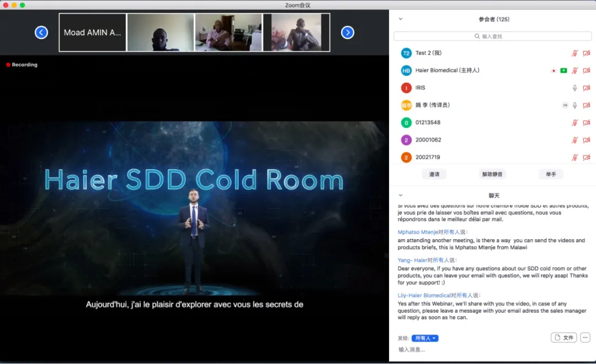Click the microphone icon next to IRIS
This screenshot has height=364, width=596.
[574, 88]
